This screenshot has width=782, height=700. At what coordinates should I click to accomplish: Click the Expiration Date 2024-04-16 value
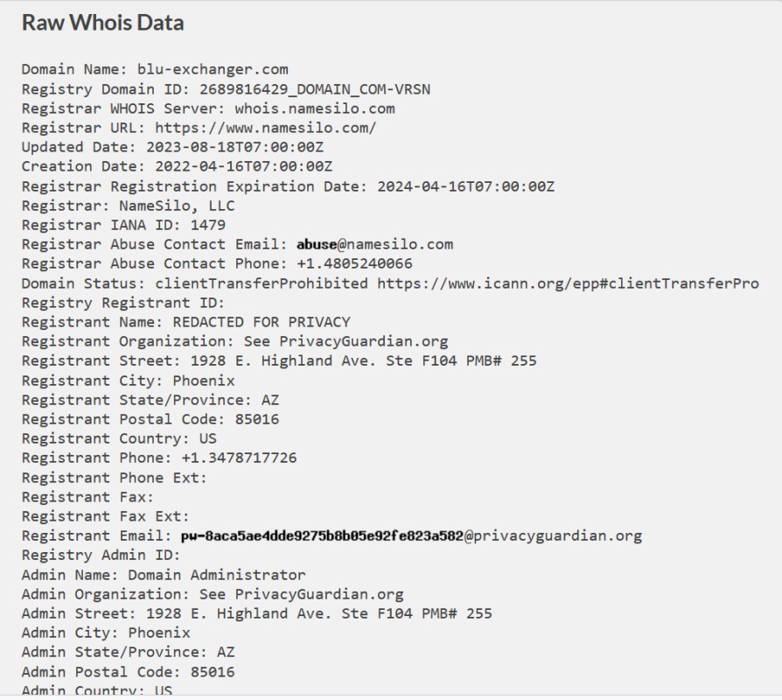[465, 186]
